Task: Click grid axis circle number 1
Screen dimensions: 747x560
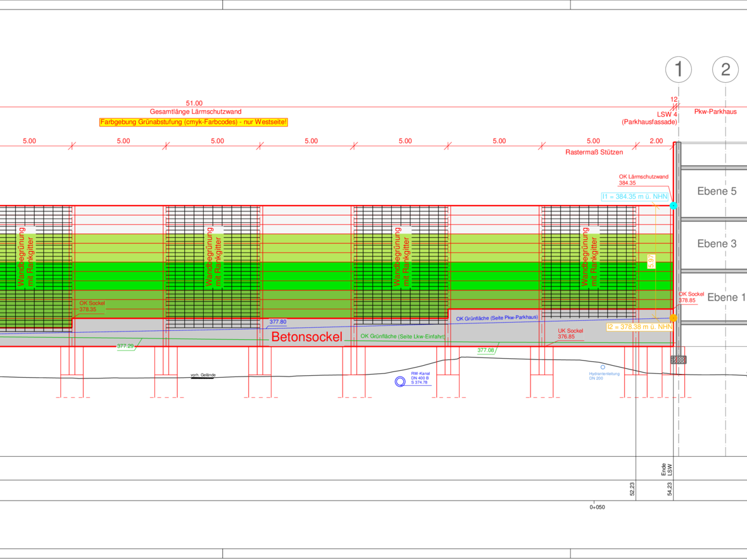Action: coord(679,69)
